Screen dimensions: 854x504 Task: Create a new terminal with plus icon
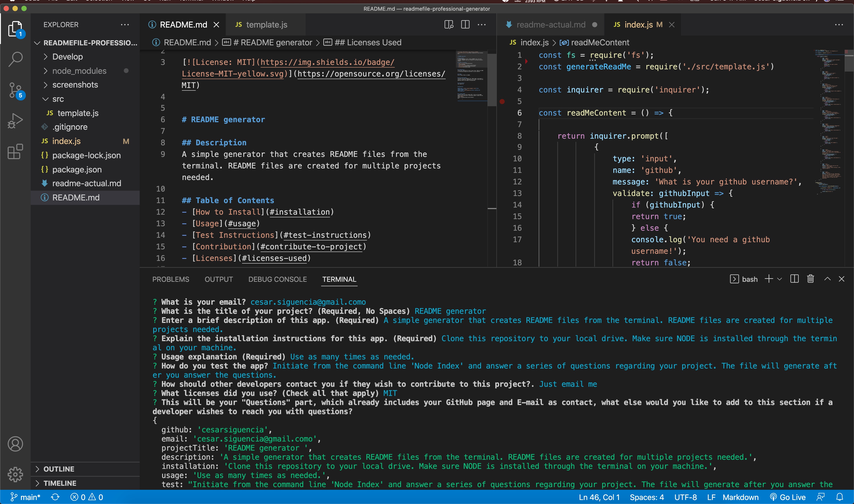pos(769,279)
